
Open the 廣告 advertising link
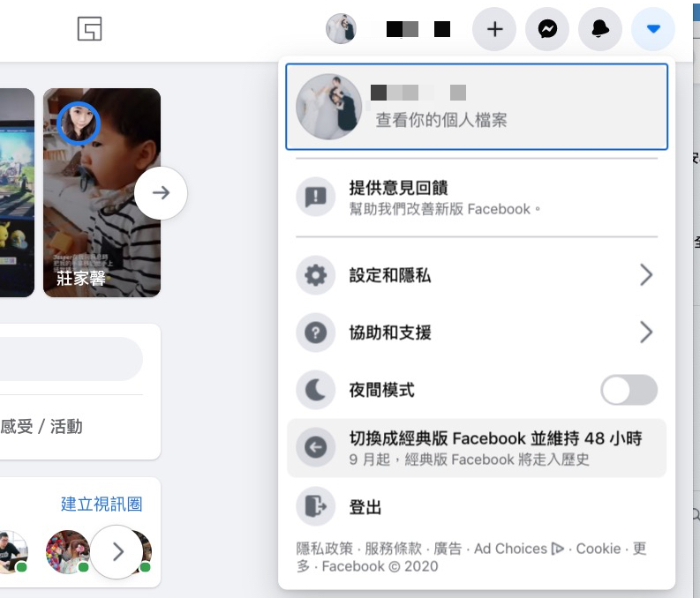448,549
